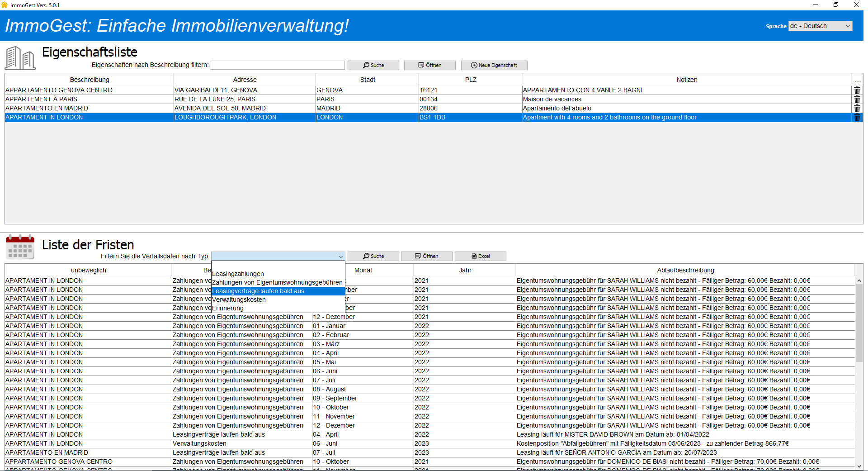Choose Zahlungen von Eigentumswohnungsgebühren in dropdown list
The height and width of the screenshot is (471, 868).
[x=278, y=282]
